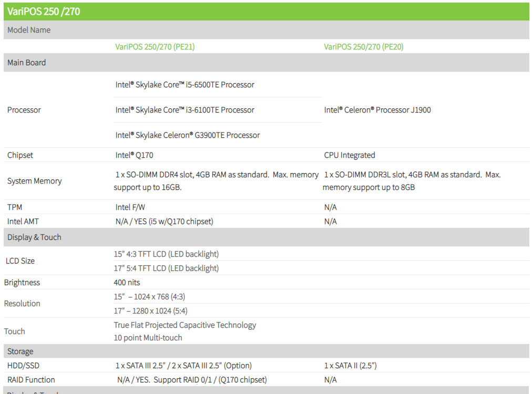Image resolution: width=532 pixels, height=394 pixels.
Task: Select the 17" – 1280 x 1024 (5:4) value
Action: (150, 311)
